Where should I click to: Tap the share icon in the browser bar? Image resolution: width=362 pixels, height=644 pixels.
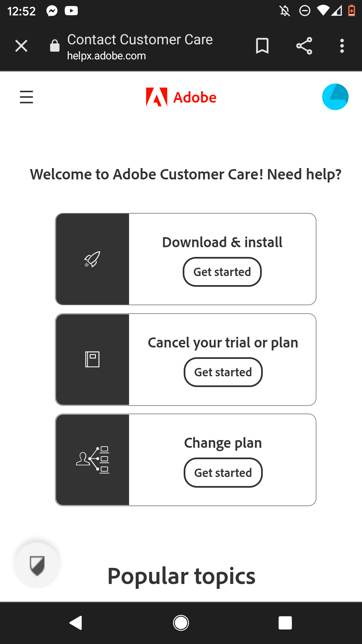304,46
